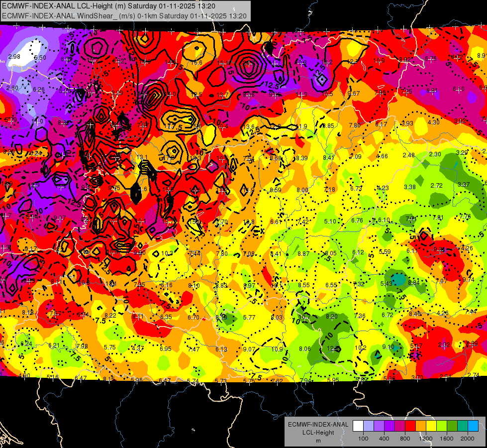Click the wind shear value '2.48'
Viewport: 487px width, 448px height.
[x=409, y=155]
